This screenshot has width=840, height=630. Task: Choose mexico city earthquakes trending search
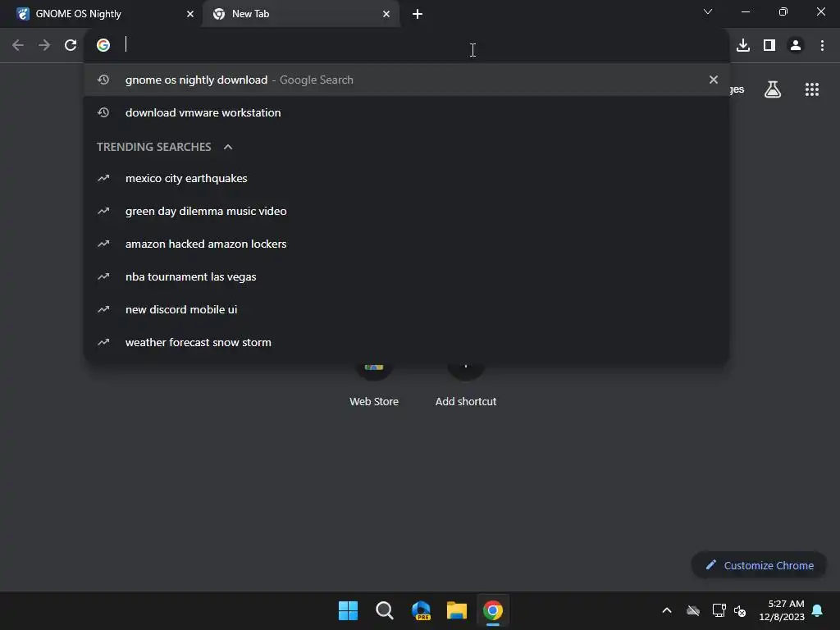coord(407,178)
